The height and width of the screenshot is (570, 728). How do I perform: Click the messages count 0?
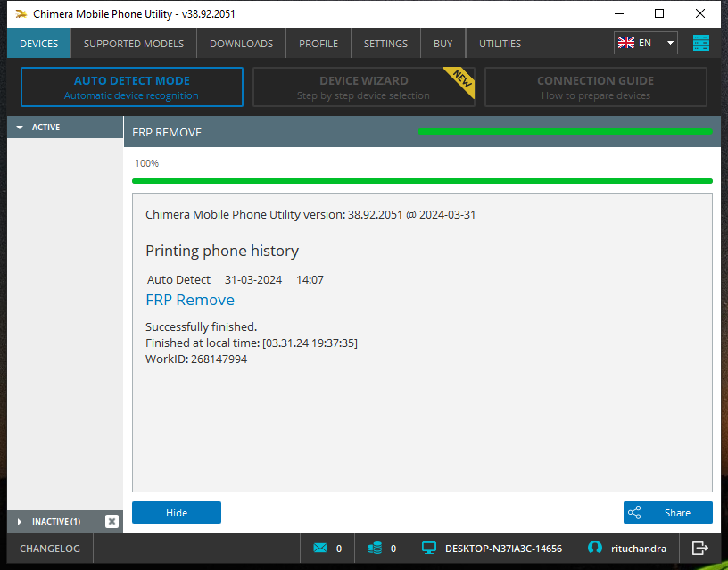coord(339,549)
